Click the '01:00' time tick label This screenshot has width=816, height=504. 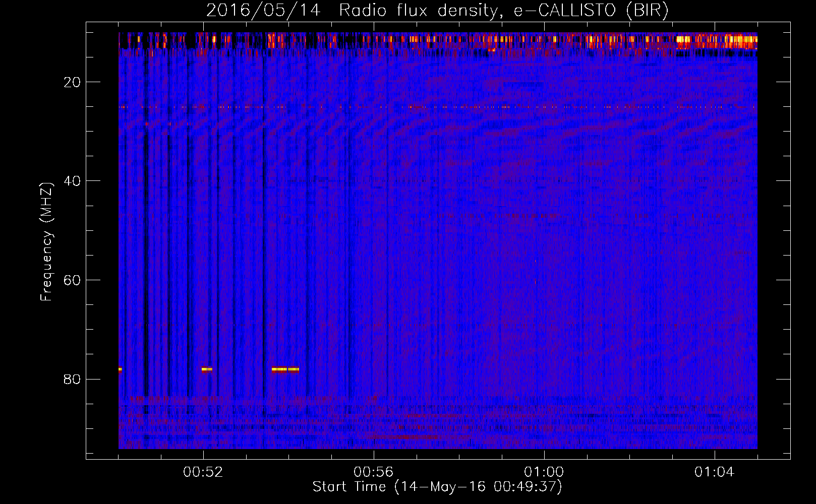pos(544,472)
